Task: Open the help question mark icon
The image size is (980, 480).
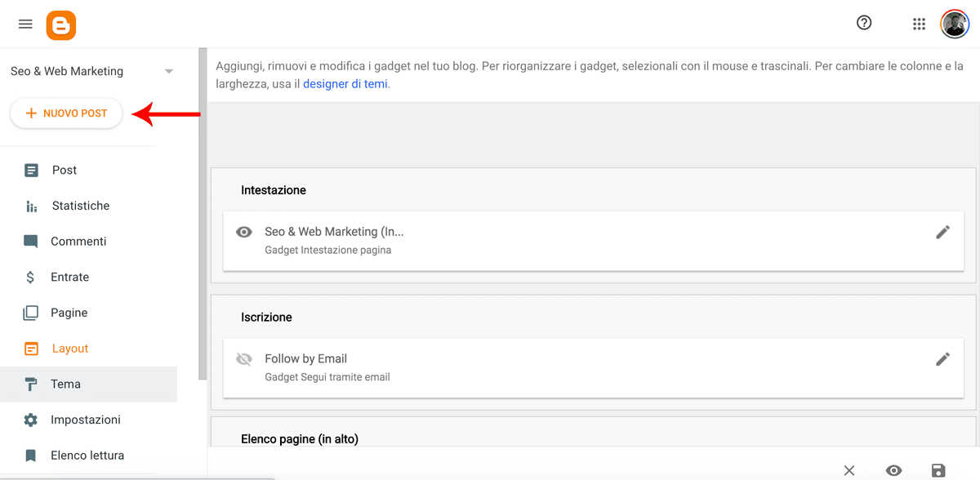Action: (864, 23)
